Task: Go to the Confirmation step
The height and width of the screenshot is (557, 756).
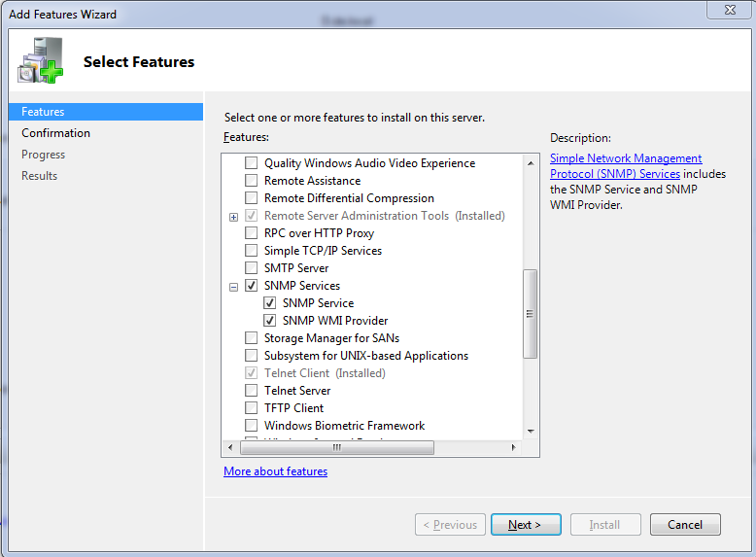Action: point(55,133)
